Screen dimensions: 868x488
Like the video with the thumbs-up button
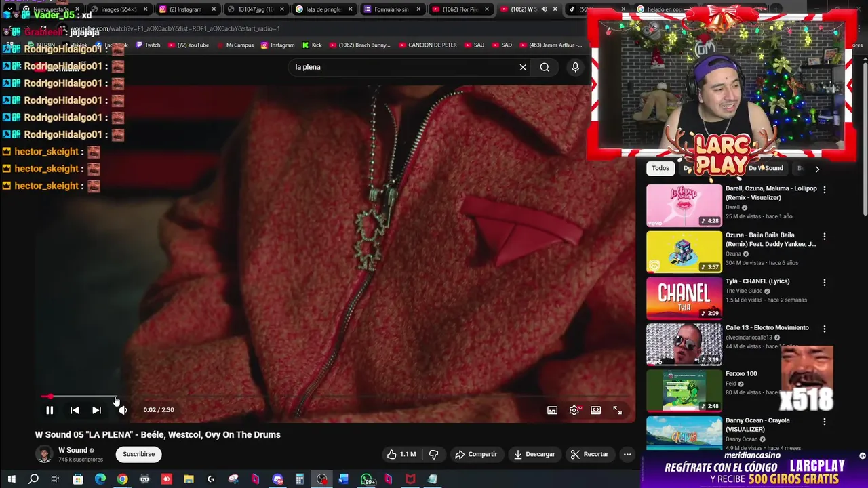(x=401, y=454)
